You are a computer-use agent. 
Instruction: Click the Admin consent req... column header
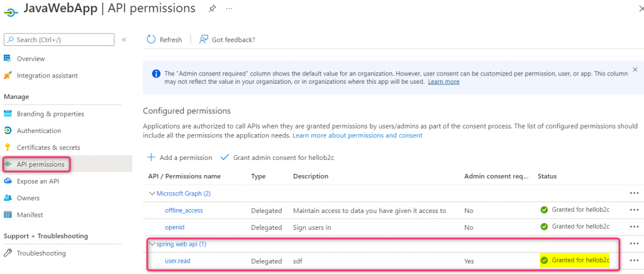coord(497,176)
